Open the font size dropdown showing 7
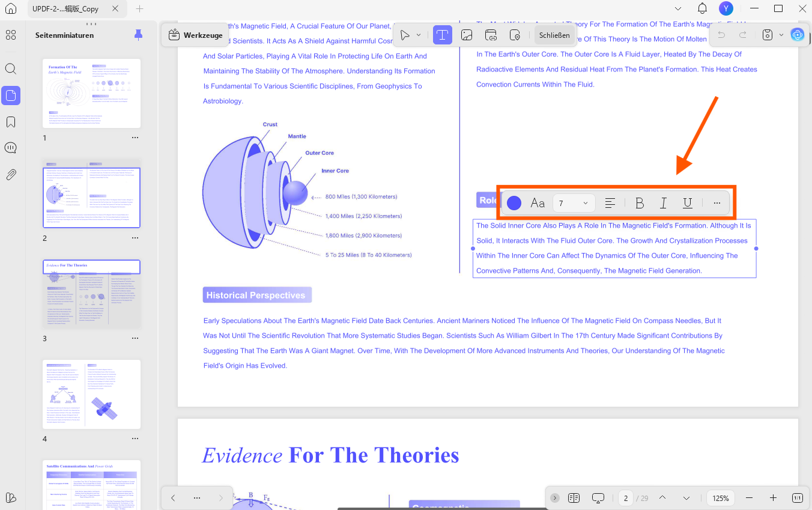This screenshot has width=812, height=510. [574, 203]
